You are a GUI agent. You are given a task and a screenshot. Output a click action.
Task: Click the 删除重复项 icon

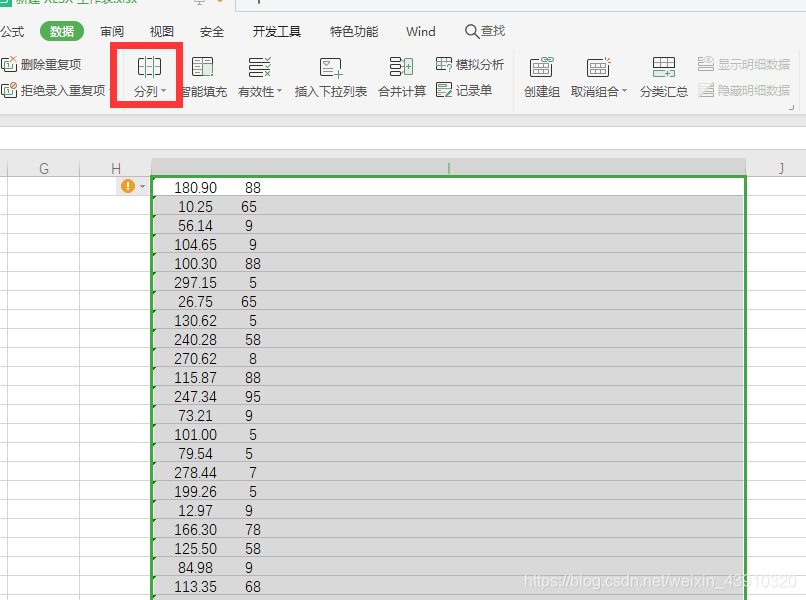click(x=9, y=64)
